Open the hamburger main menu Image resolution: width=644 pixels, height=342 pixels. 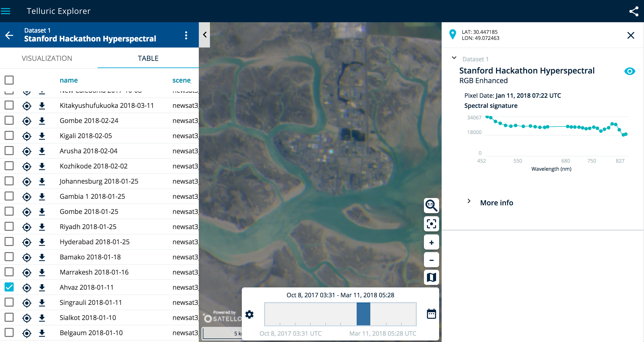tap(6, 11)
